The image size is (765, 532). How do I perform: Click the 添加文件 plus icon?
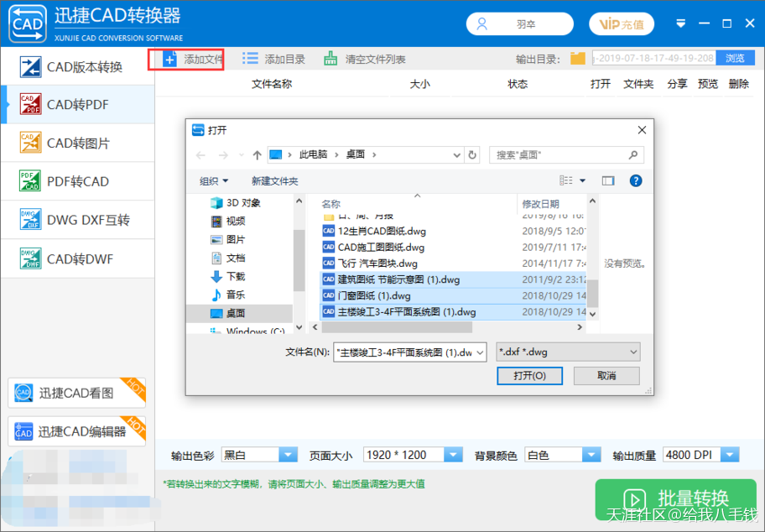point(169,60)
